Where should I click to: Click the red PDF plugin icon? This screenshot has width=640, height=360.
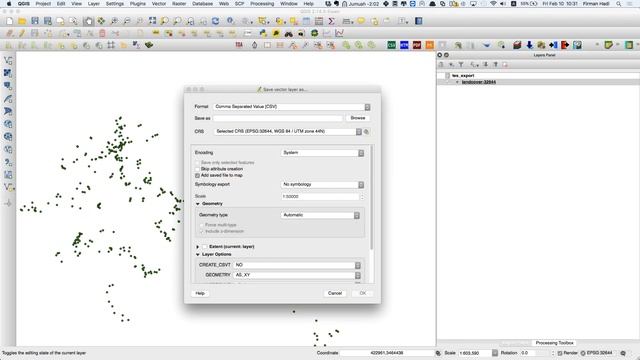pyautogui.click(x=417, y=45)
